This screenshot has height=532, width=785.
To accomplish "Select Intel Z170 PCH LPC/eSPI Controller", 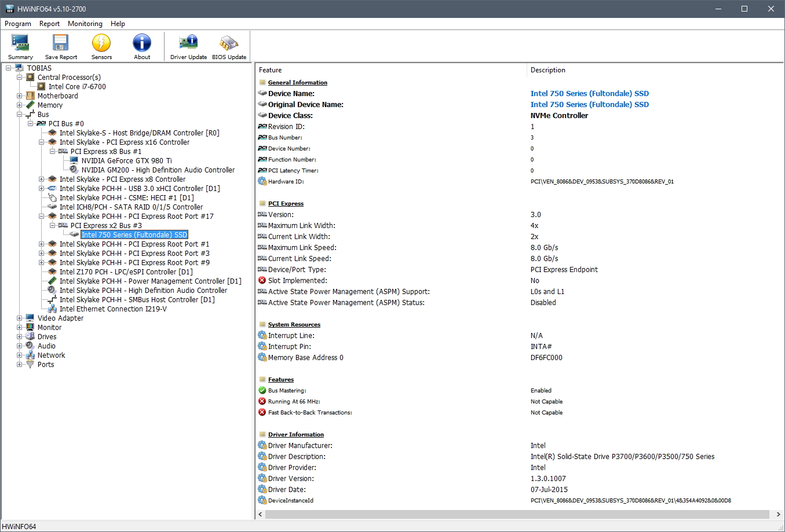I will 126,272.
